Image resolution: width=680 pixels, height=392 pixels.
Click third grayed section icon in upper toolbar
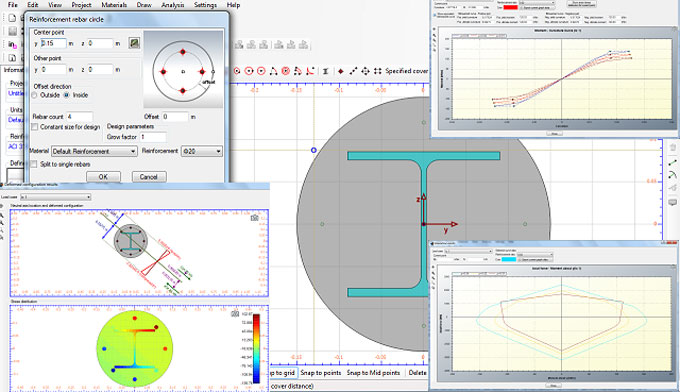click(x=264, y=45)
